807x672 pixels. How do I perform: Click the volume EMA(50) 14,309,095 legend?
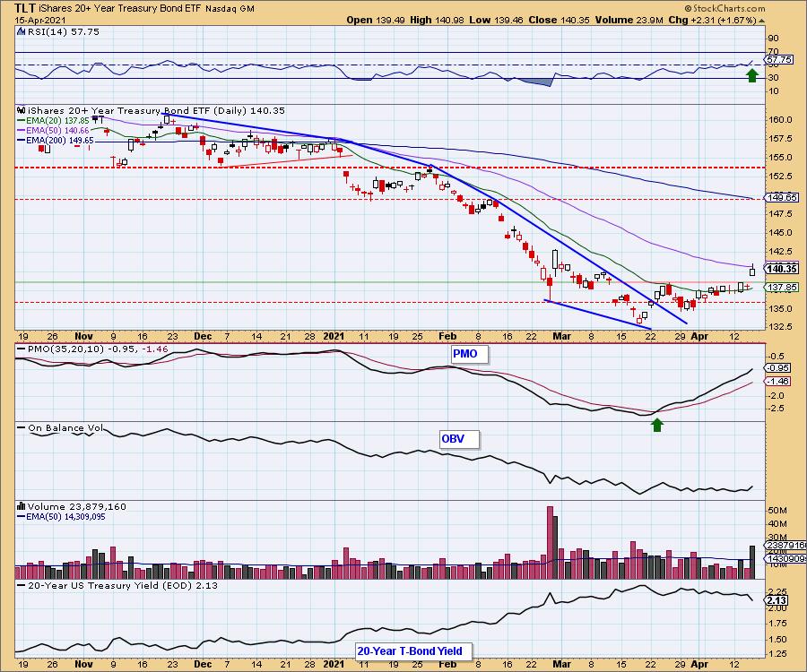(x=61, y=517)
